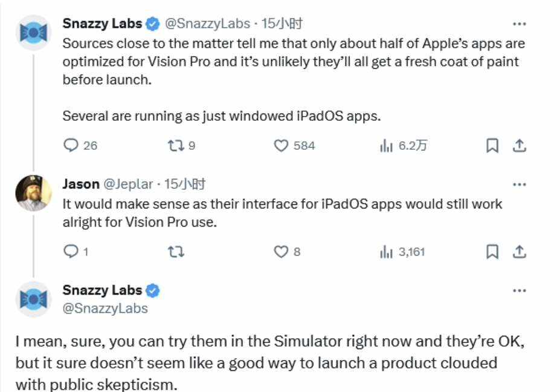View analytics showing 6.2万 views

coord(387,146)
